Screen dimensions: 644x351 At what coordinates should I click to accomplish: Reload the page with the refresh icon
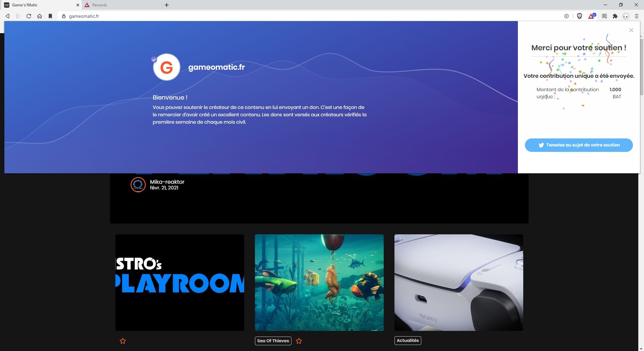(29, 16)
